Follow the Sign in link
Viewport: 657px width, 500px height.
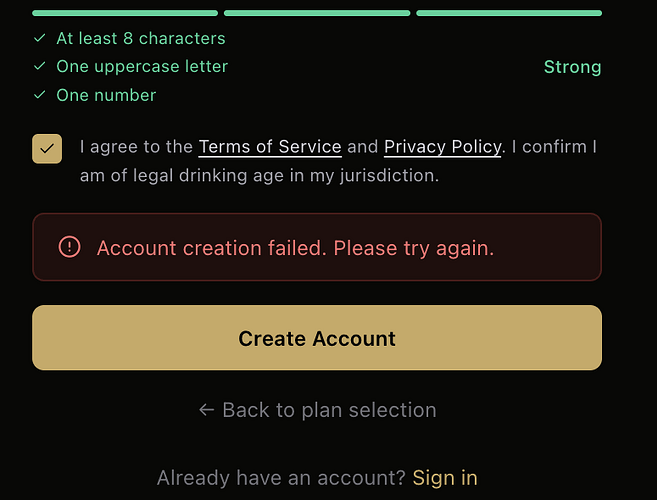(445, 478)
